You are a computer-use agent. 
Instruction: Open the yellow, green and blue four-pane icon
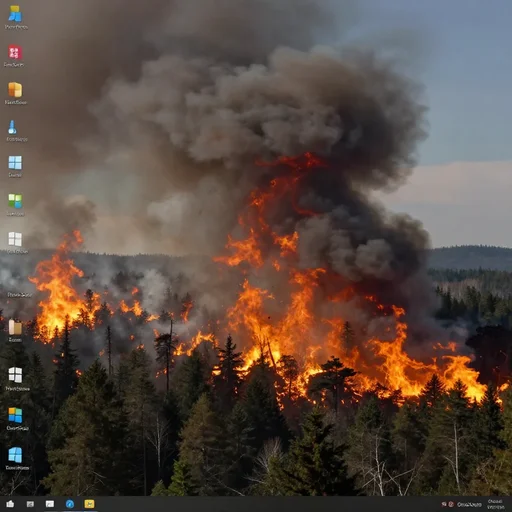[15, 415]
